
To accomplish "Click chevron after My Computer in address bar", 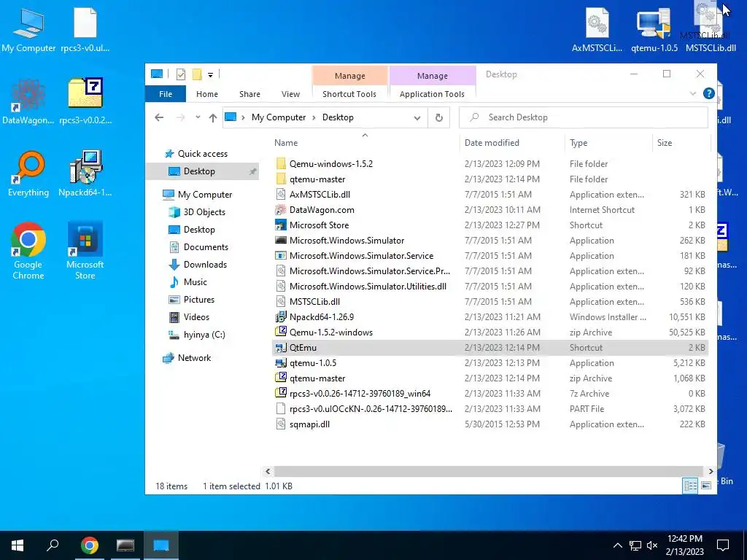I will point(314,117).
